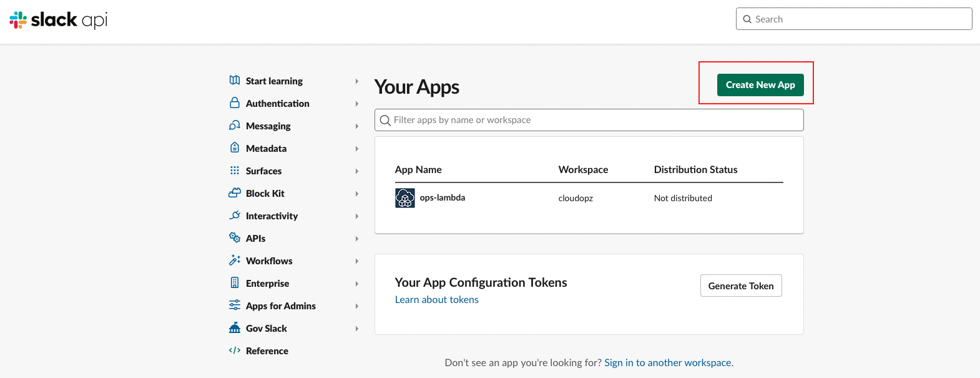Expand the Enterprise section arrow
Screen dimensions: 980x378
pyautogui.click(x=357, y=284)
